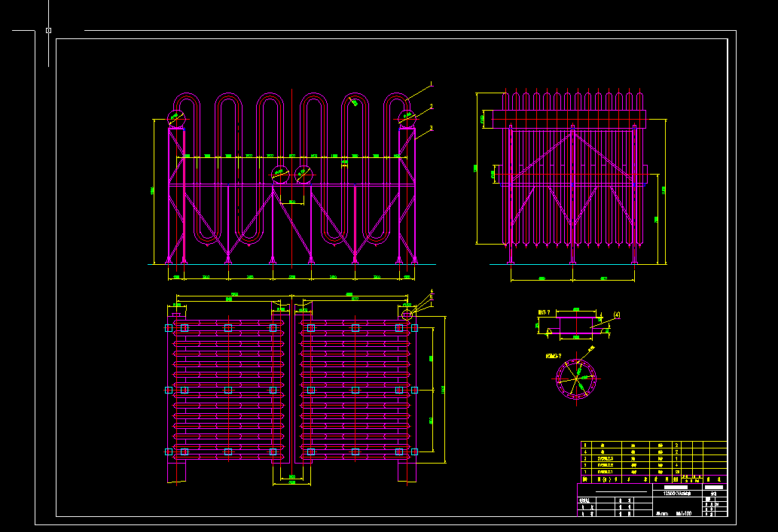Click the right center pipe circle in elevation

[x=304, y=175]
